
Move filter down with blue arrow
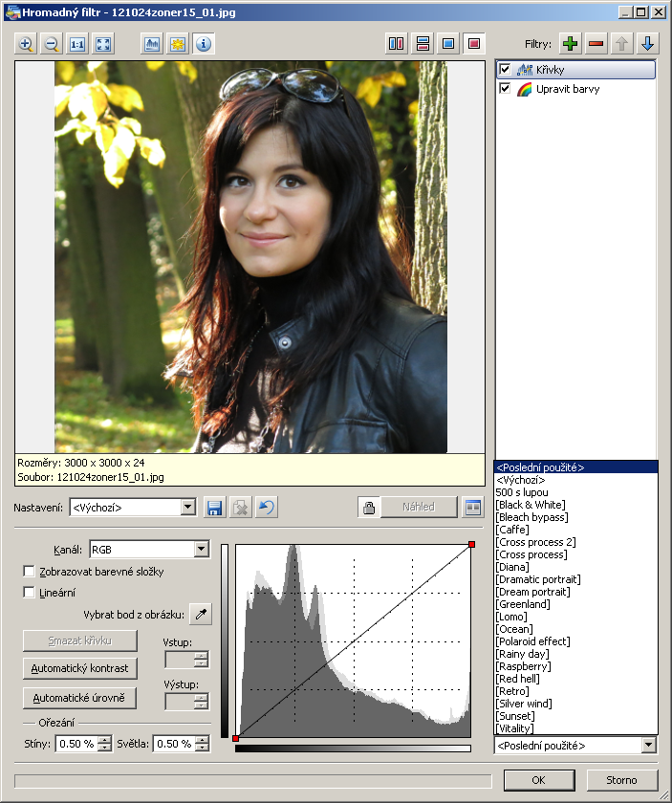647,44
